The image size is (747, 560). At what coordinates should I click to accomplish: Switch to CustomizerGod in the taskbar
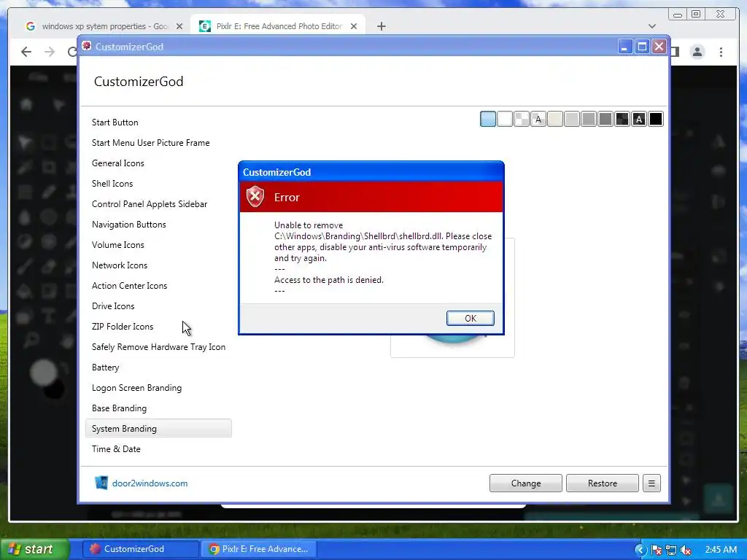tap(141, 549)
